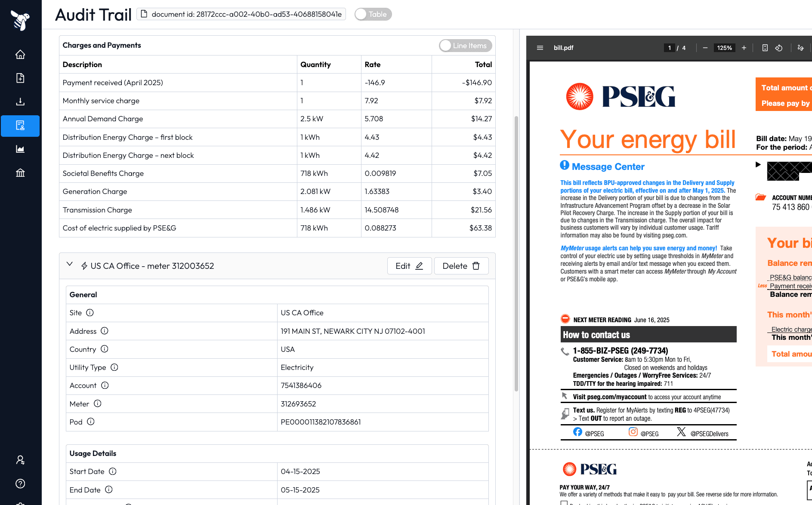Click the fit to page icon
812x505 pixels.
click(x=765, y=48)
